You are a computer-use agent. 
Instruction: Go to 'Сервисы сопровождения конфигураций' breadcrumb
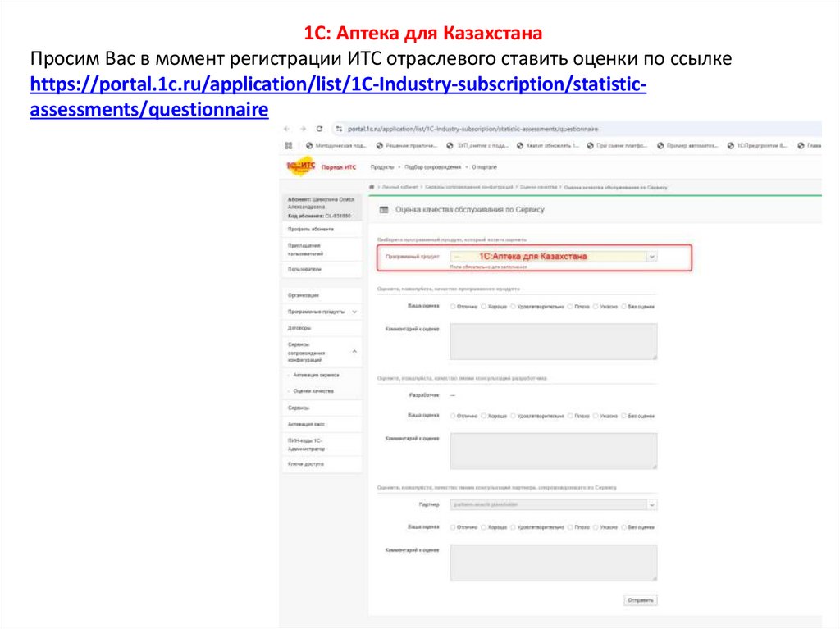[x=468, y=187]
